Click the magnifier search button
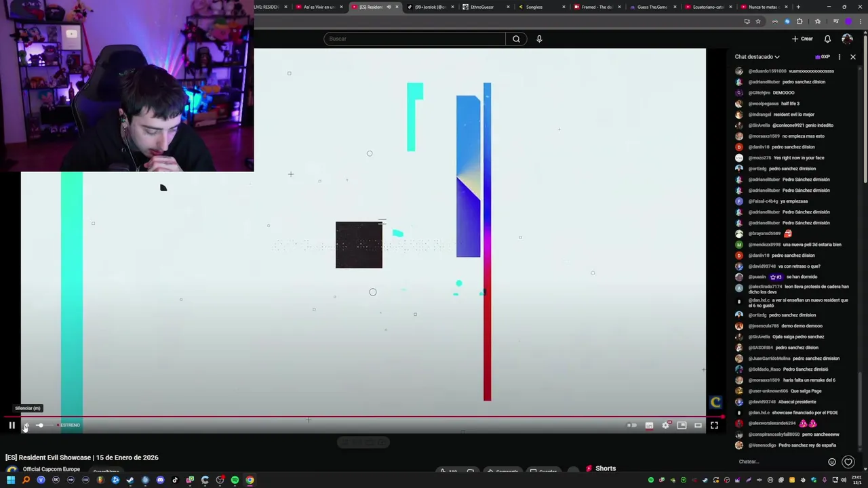 pyautogui.click(x=516, y=39)
